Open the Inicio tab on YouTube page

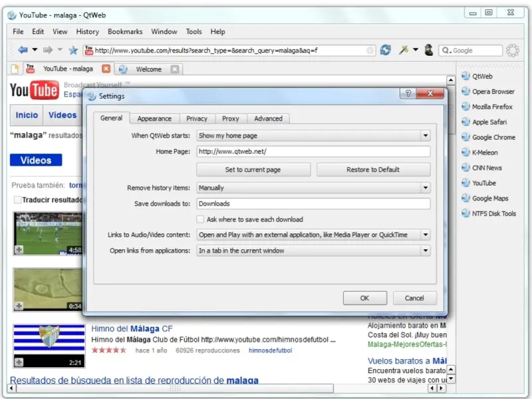pos(27,115)
